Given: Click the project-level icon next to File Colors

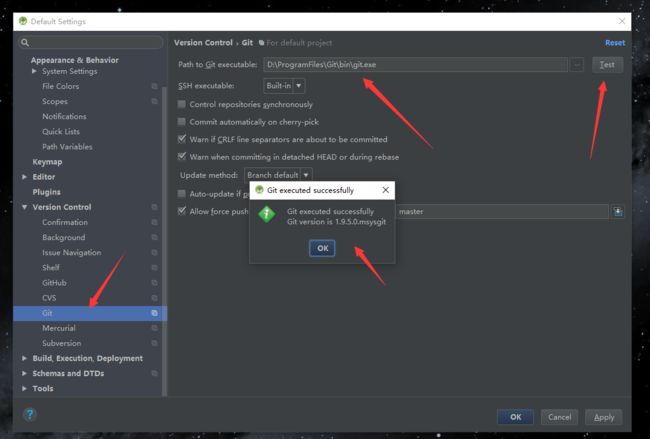Looking at the screenshot, I should [x=154, y=86].
